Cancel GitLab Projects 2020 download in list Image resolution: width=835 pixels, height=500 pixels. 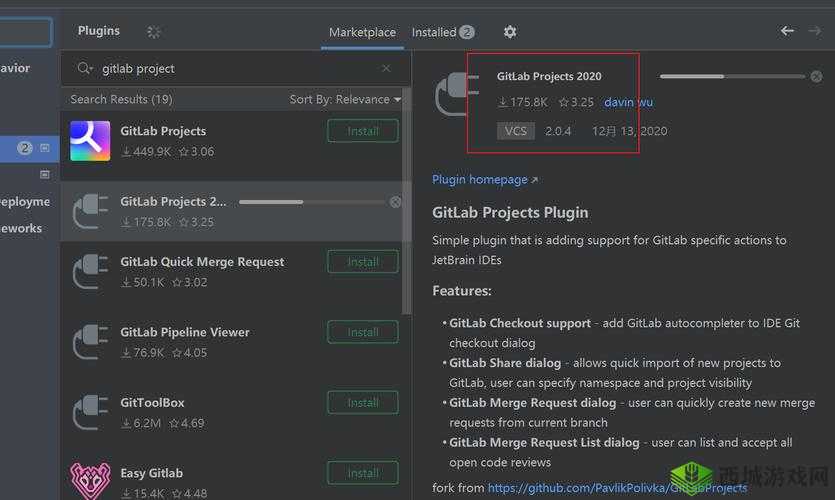coord(395,202)
